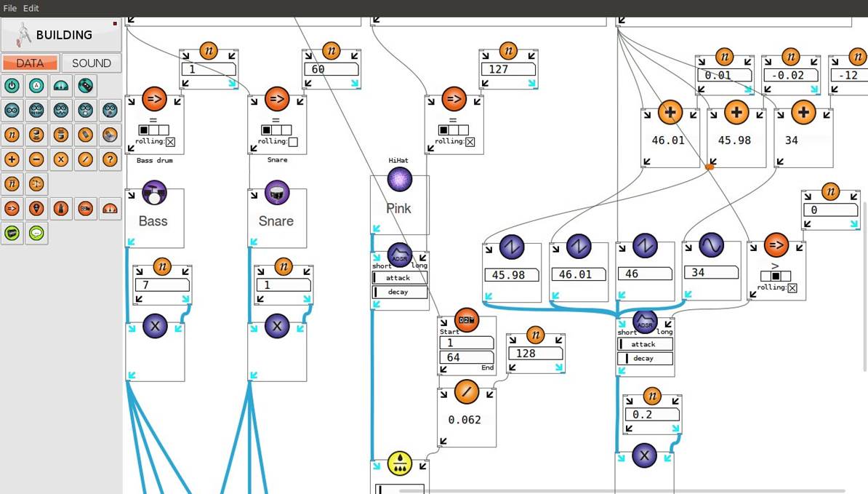This screenshot has width=868, height=494.
Task: Toggle rolling on the greater-than comparator
Action: pos(792,288)
